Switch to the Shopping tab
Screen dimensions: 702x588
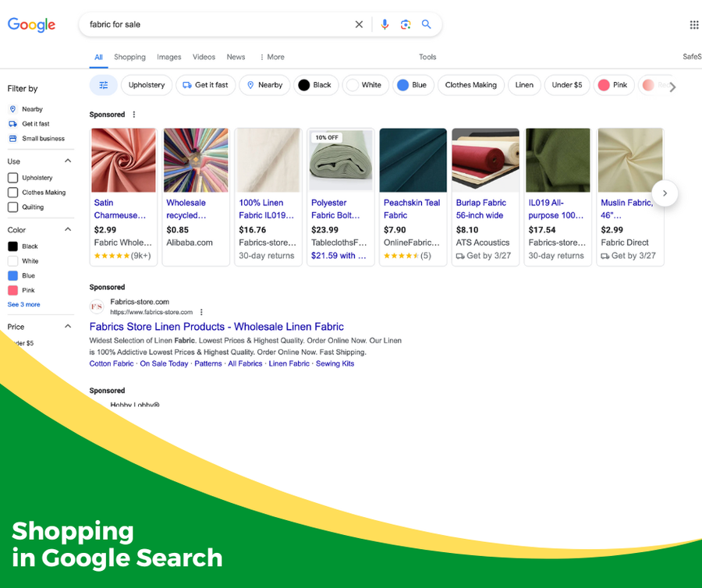[x=129, y=56]
